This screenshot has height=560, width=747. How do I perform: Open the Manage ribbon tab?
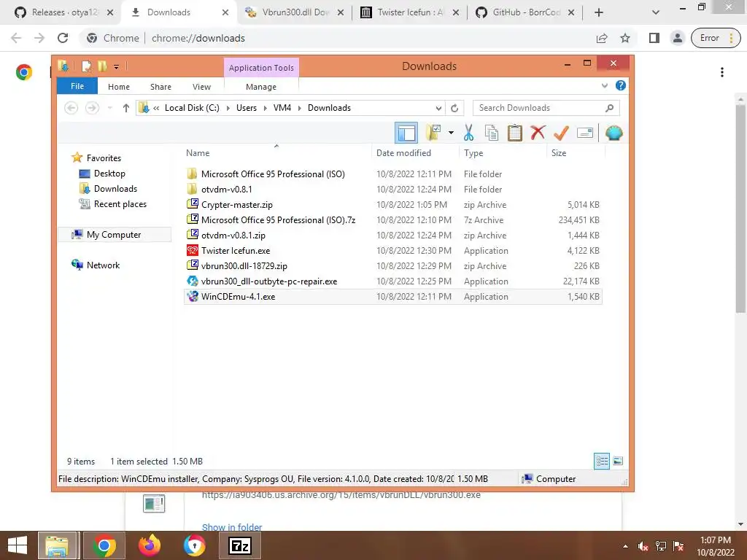coord(261,87)
